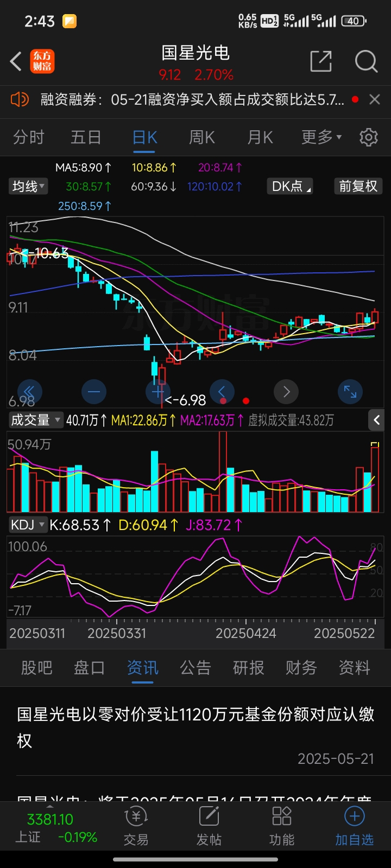
Task: Open 上证 index 3381.10 ticker
Action: click(56, 828)
